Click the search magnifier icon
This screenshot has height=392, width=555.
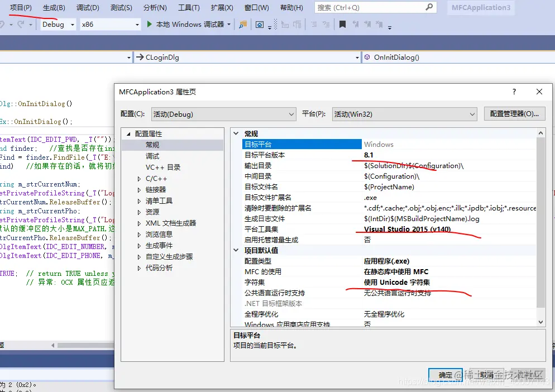pyautogui.click(x=429, y=7)
